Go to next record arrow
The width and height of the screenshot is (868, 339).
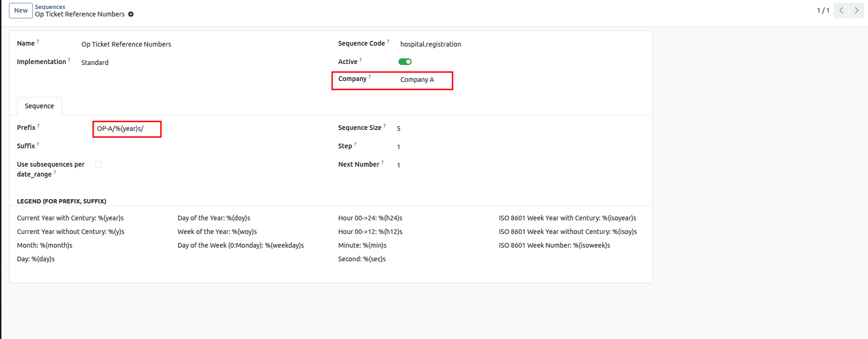[856, 10]
